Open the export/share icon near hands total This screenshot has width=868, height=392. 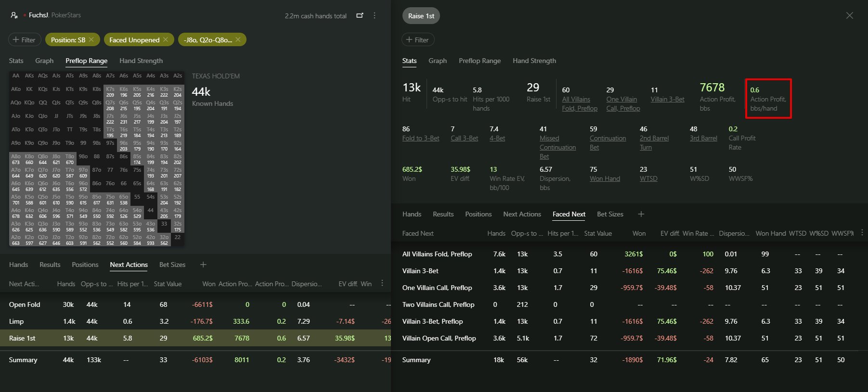[360, 15]
